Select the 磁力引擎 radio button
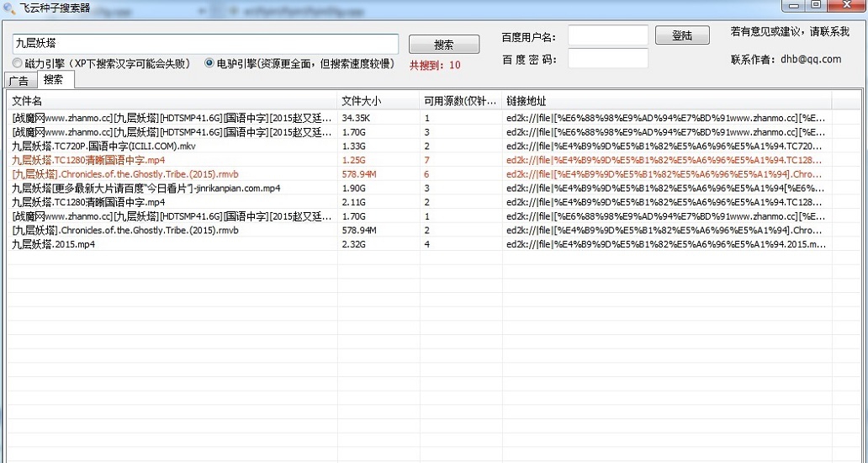Viewport: 868px width, 463px height. point(18,63)
